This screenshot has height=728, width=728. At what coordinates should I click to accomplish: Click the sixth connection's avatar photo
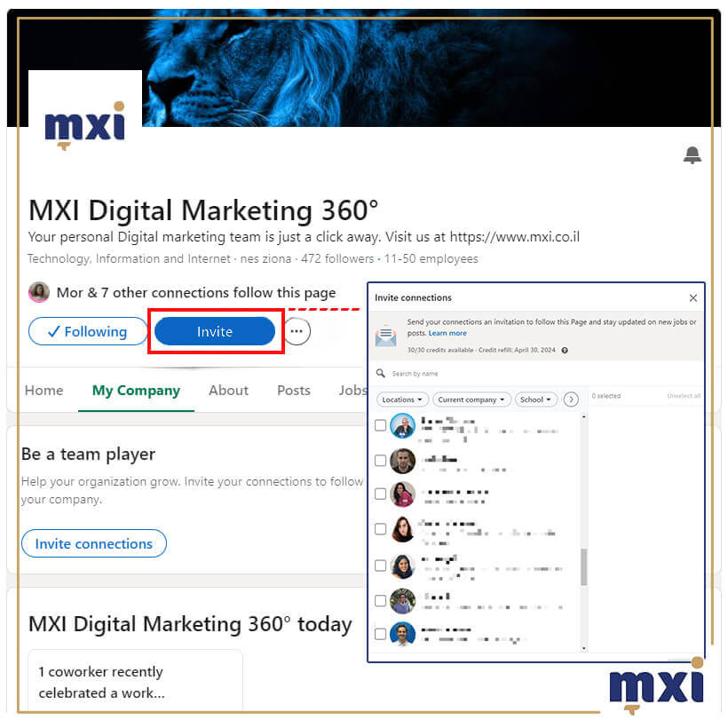tap(402, 601)
